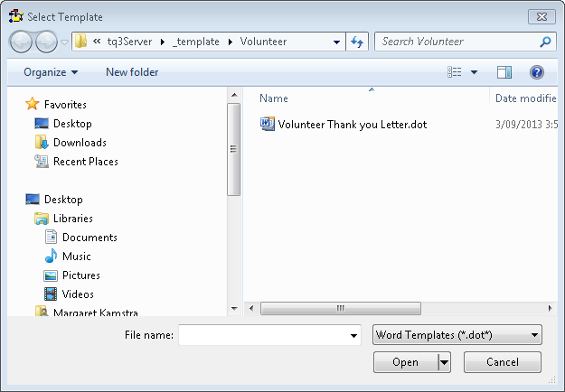Expand the address bar history dropdown
Image resolution: width=565 pixels, height=392 pixels.
(336, 42)
